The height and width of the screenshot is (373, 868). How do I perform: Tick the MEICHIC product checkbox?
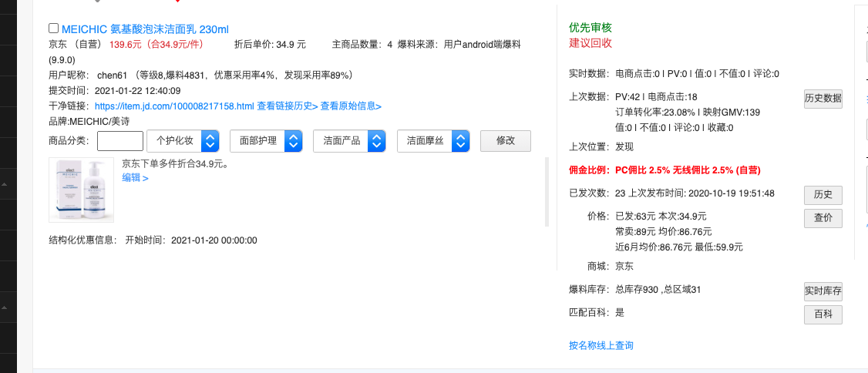(54, 29)
